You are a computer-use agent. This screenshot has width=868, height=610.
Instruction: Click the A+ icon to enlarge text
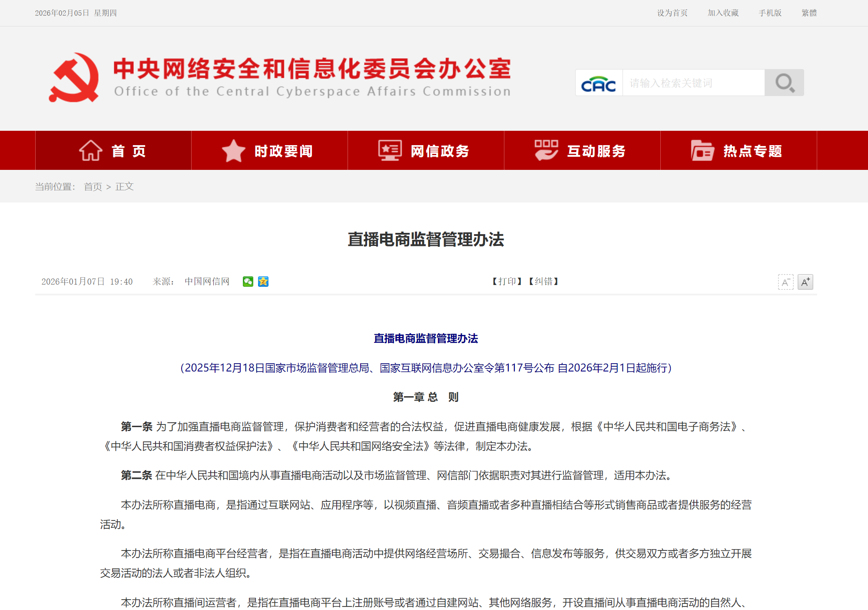tap(806, 282)
